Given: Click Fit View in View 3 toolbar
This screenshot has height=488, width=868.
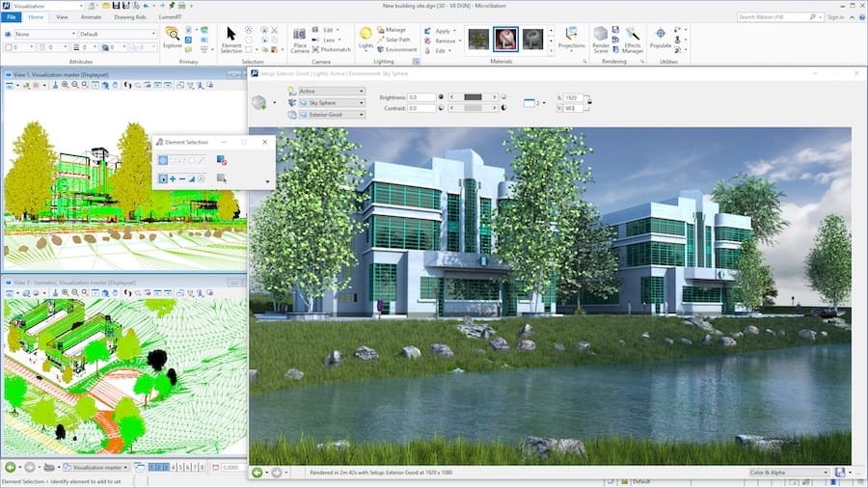Looking at the screenshot, I should 95,292.
